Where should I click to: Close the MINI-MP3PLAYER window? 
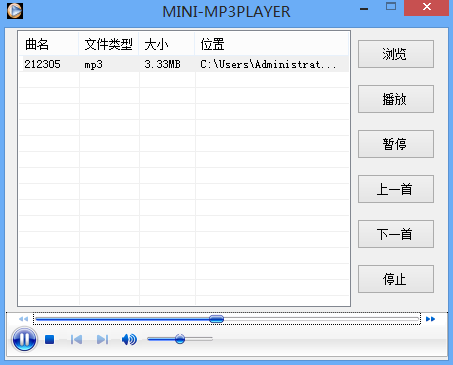(x=426, y=7)
